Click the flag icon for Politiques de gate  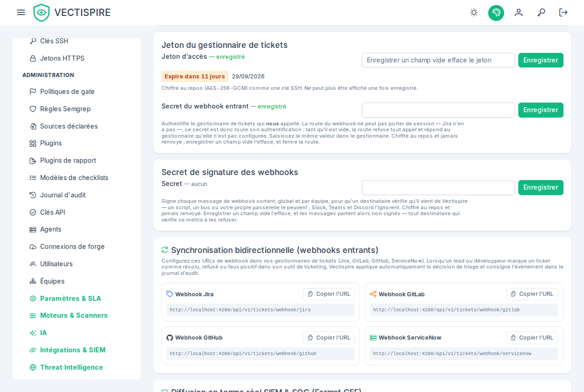click(33, 92)
